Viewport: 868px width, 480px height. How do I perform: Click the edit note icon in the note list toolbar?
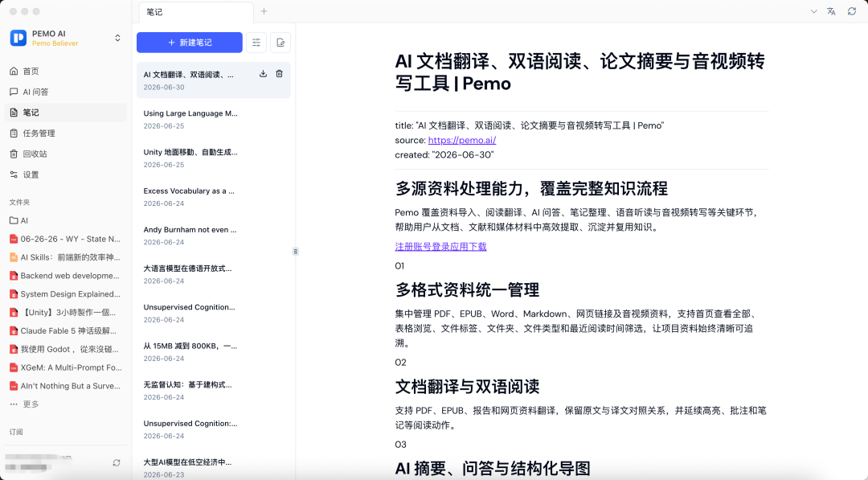tap(280, 43)
